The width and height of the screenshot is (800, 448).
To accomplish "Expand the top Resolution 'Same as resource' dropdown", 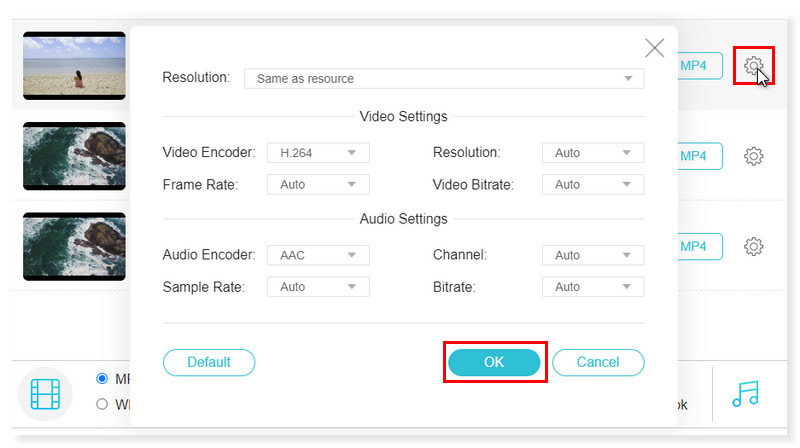I will (444, 78).
